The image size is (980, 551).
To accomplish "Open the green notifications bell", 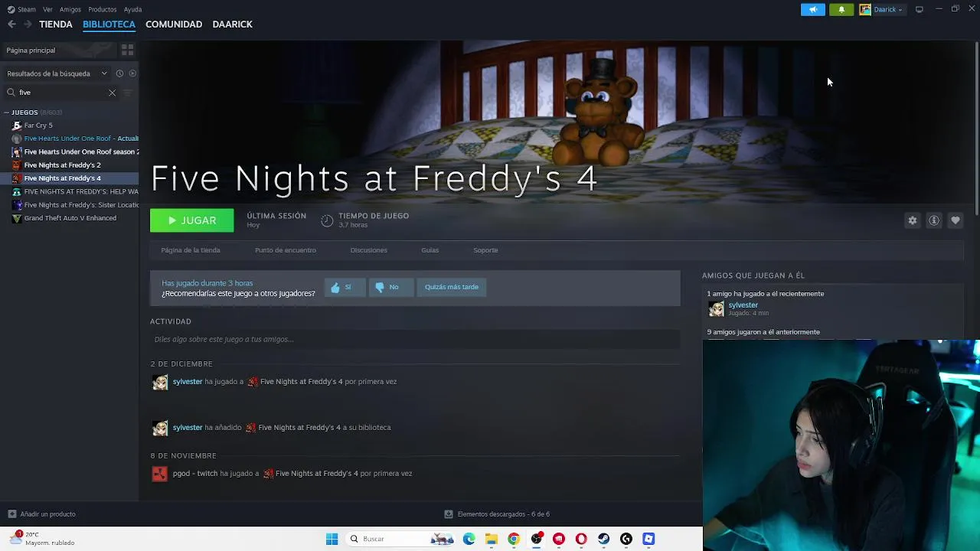I will [841, 9].
